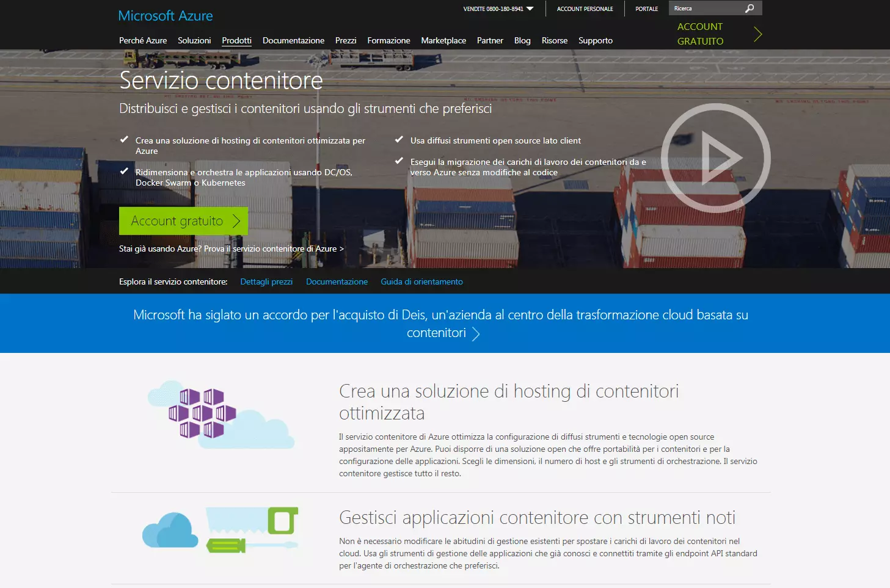Click the search magnifier icon

click(750, 9)
